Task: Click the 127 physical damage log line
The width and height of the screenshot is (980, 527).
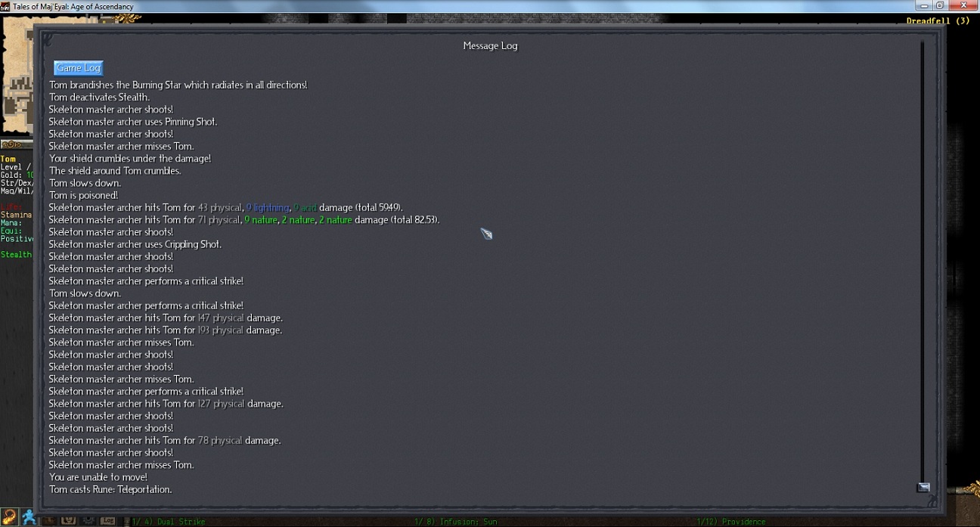Action: coord(166,404)
